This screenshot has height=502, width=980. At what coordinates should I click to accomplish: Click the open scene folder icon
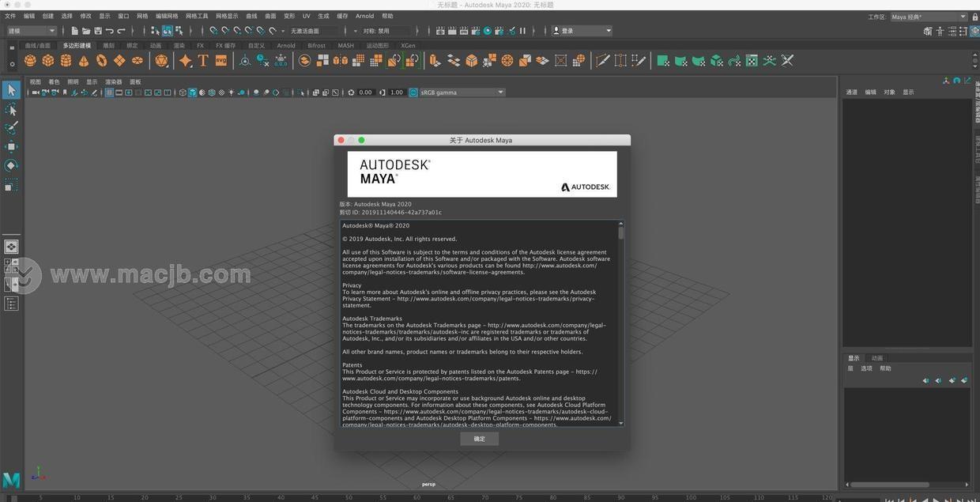(x=86, y=31)
